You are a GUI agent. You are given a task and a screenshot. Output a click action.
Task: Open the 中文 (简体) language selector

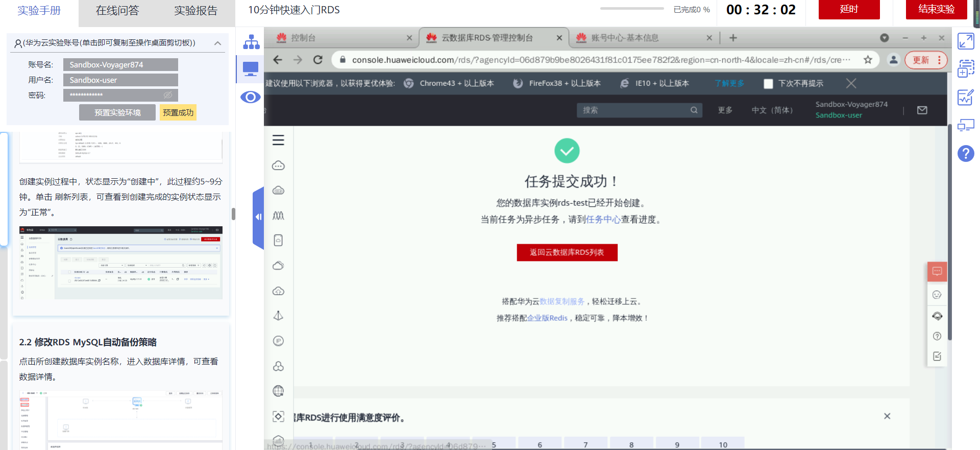pyautogui.click(x=772, y=110)
